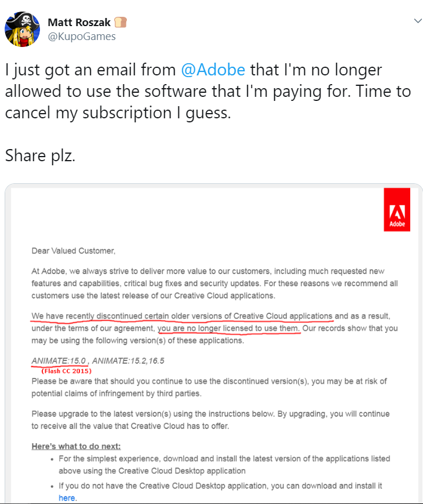Click the bread emoji beside the name
Image resolution: width=423 pixels, height=504 pixels.
[121, 23]
